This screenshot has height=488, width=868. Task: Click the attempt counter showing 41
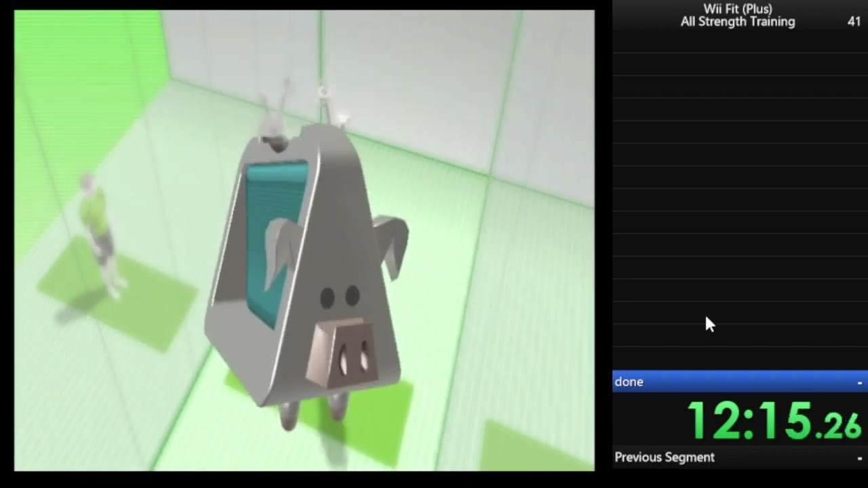[x=854, y=22]
